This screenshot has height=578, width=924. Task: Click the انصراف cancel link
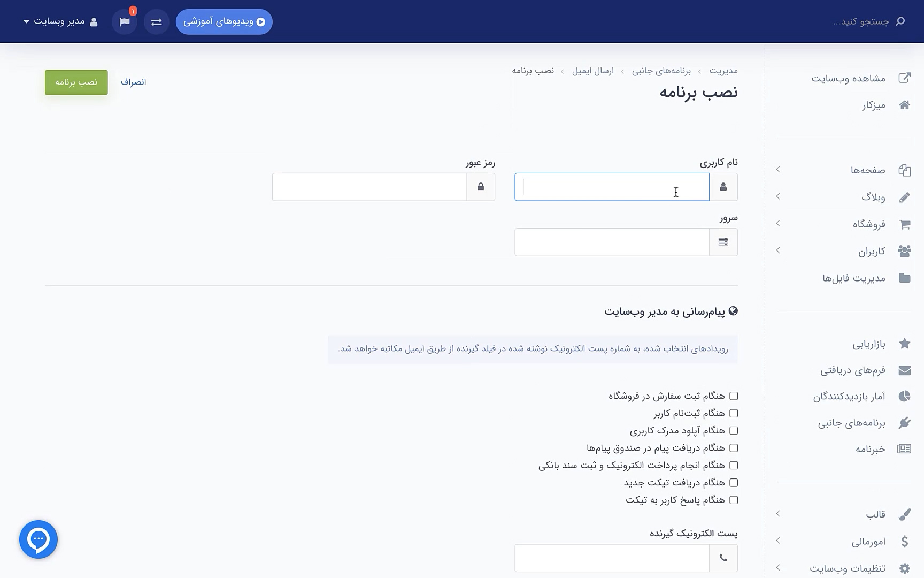[134, 82]
